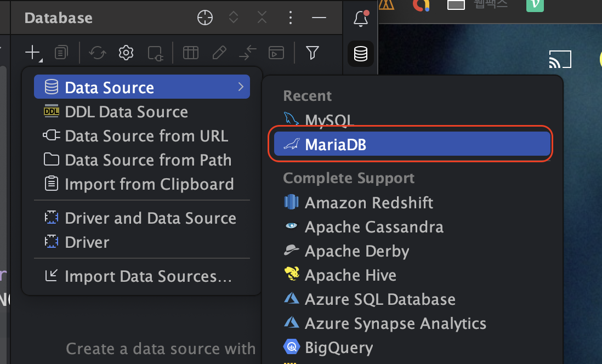Screen dimensions: 602x364
Task: Click the window-shaped icon in top bar
Action: click(x=456, y=4)
